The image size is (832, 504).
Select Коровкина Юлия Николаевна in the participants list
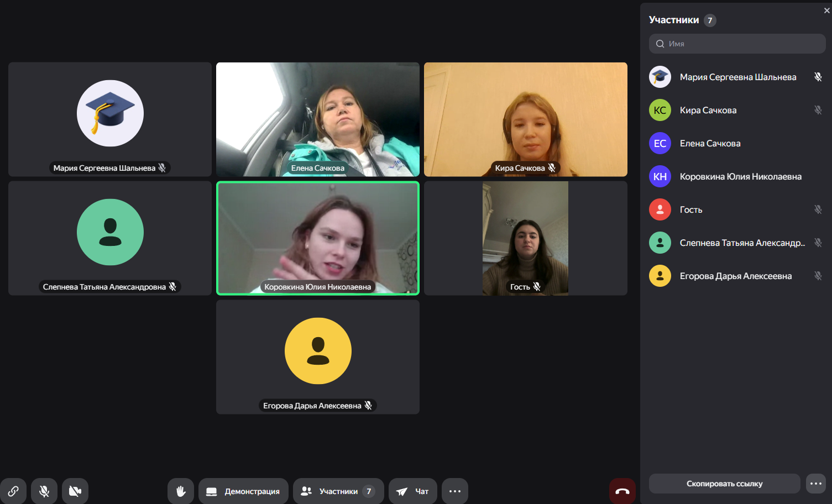click(x=740, y=176)
